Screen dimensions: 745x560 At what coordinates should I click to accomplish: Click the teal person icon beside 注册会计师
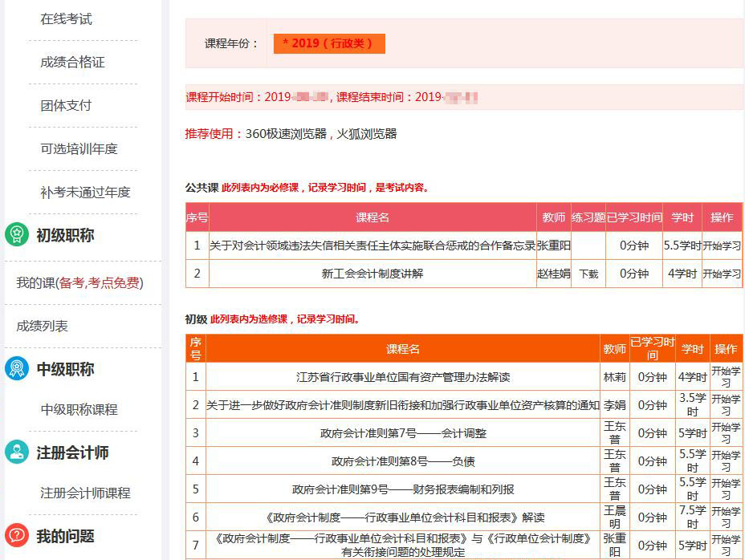(17, 452)
